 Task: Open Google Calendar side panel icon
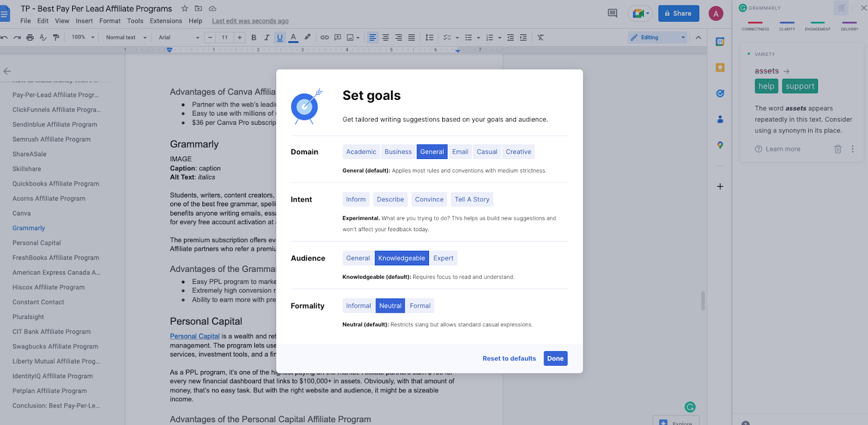click(720, 42)
